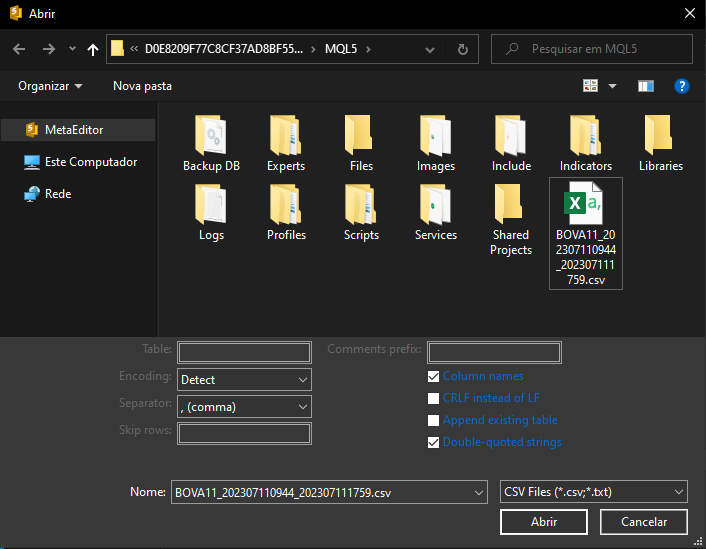706x549 pixels.
Task: Open the Backup DB folder
Action: pos(211,144)
